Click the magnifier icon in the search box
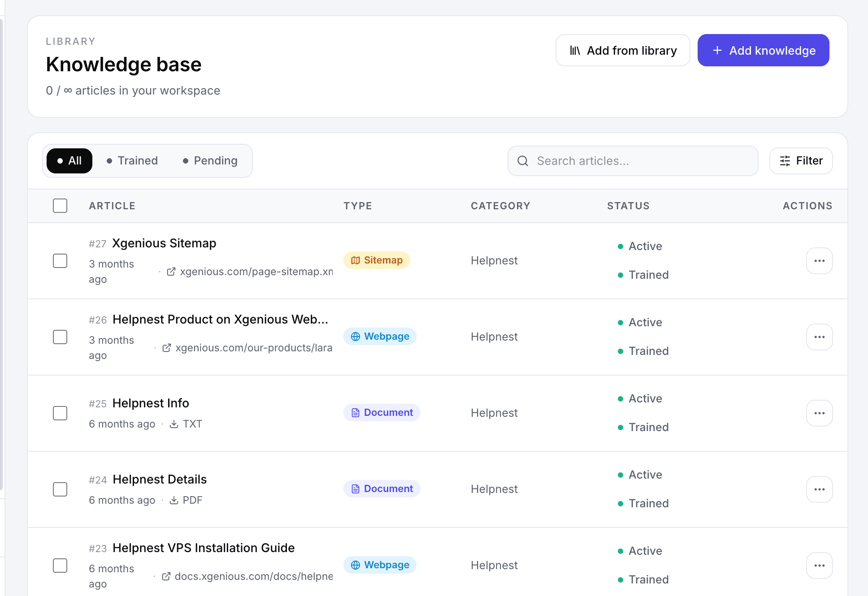 [523, 161]
